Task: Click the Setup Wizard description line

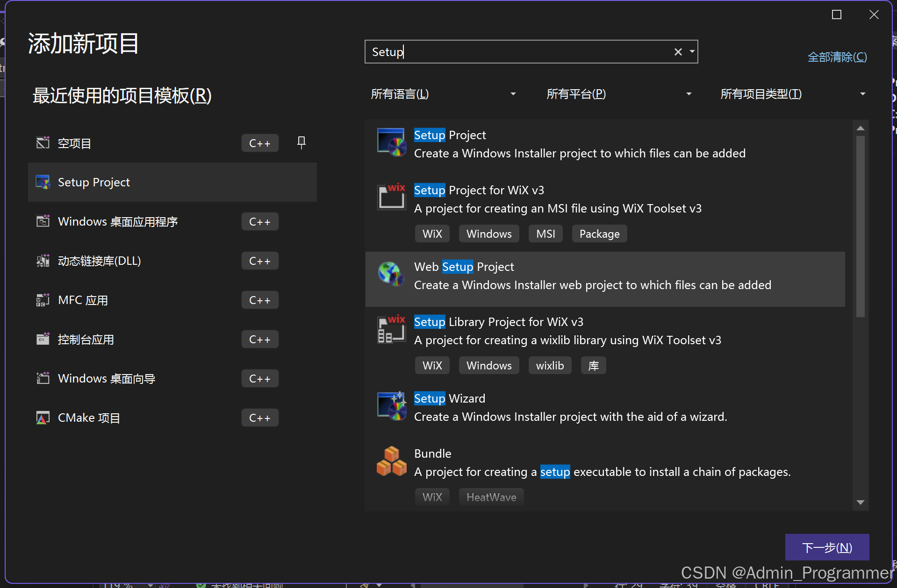Action: (571, 417)
